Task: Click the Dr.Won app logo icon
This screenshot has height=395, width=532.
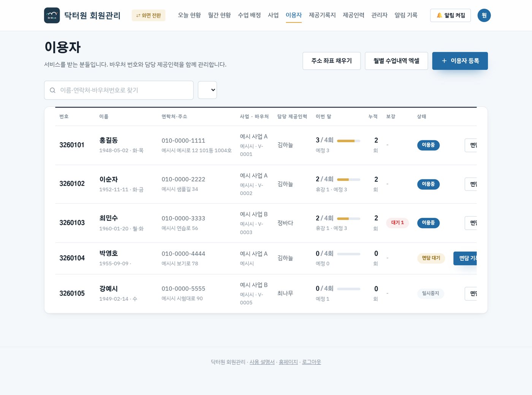Action: 52,16
